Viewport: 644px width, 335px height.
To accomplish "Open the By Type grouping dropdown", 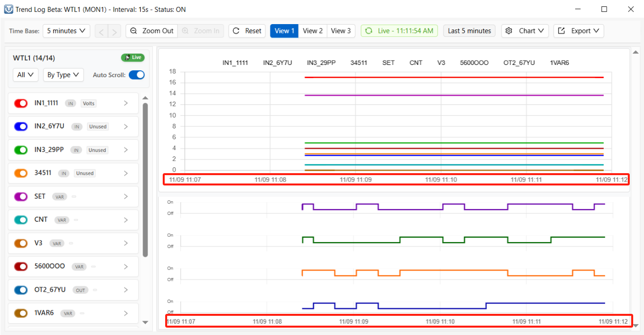I will point(63,75).
